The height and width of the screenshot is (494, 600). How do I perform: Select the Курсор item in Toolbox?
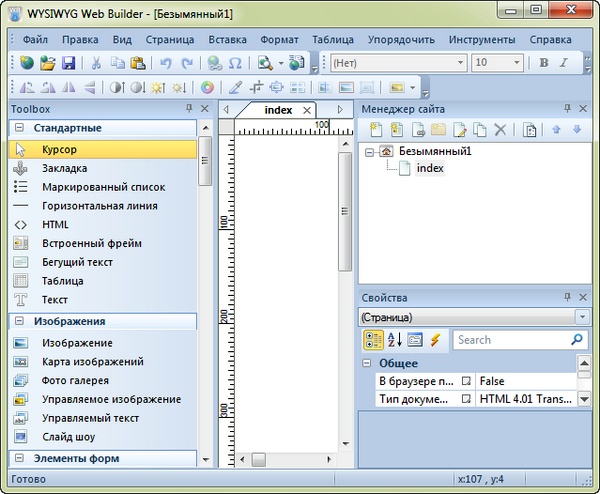pyautogui.click(x=59, y=149)
